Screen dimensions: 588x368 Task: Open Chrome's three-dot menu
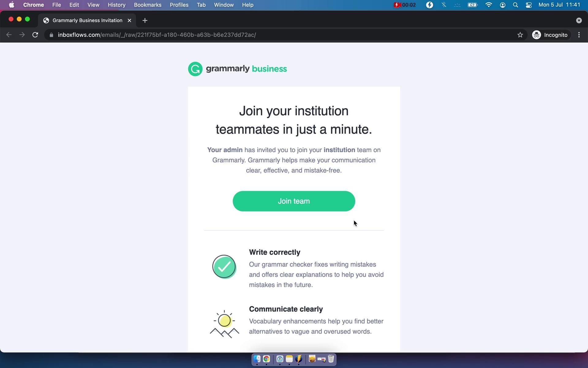(579, 35)
